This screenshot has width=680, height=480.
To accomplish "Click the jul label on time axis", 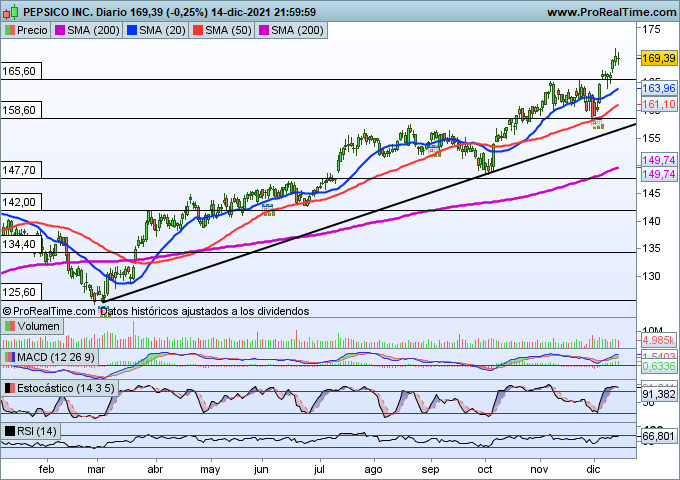I will 320,470.
